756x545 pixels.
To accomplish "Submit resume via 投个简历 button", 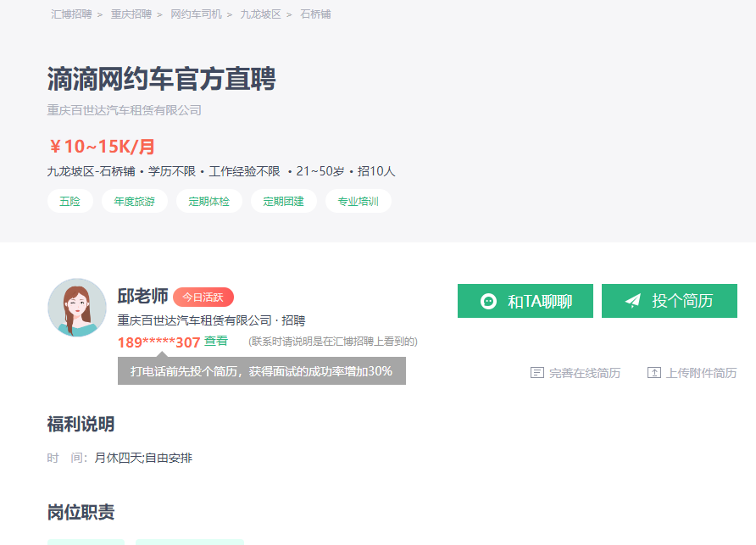I will 670,301.
